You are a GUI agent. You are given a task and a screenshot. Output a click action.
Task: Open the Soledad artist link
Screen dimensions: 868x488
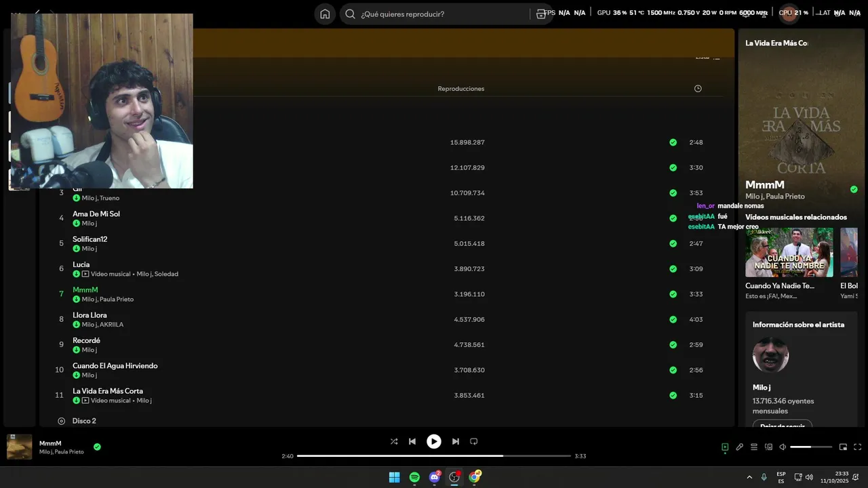point(166,274)
